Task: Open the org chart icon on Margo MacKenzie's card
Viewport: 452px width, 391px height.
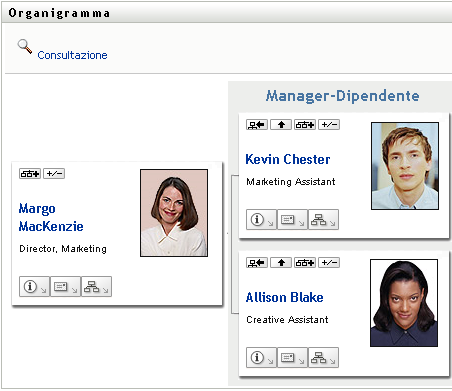Action: pyautogui.click(x=96, y=286)
